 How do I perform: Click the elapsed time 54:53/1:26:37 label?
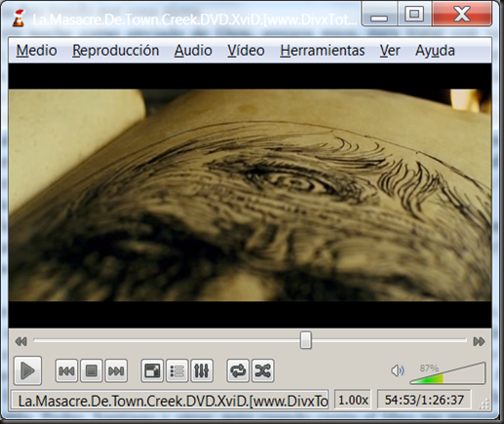pyautogui.click(x=424, y=400)
